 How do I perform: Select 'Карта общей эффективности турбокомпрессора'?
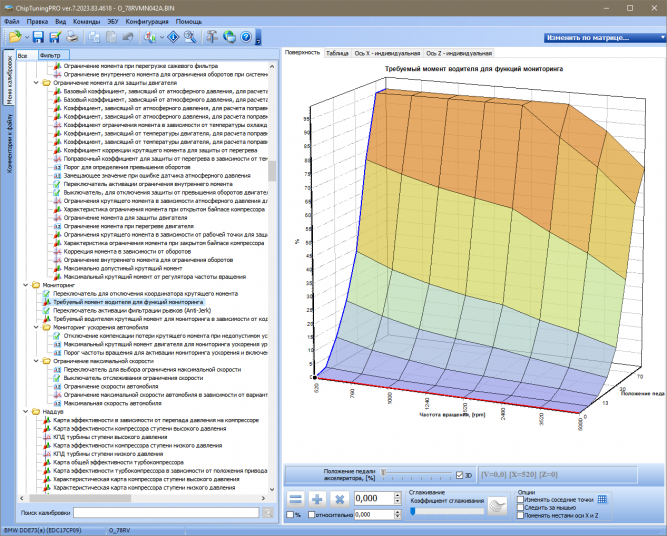point(118,462)
